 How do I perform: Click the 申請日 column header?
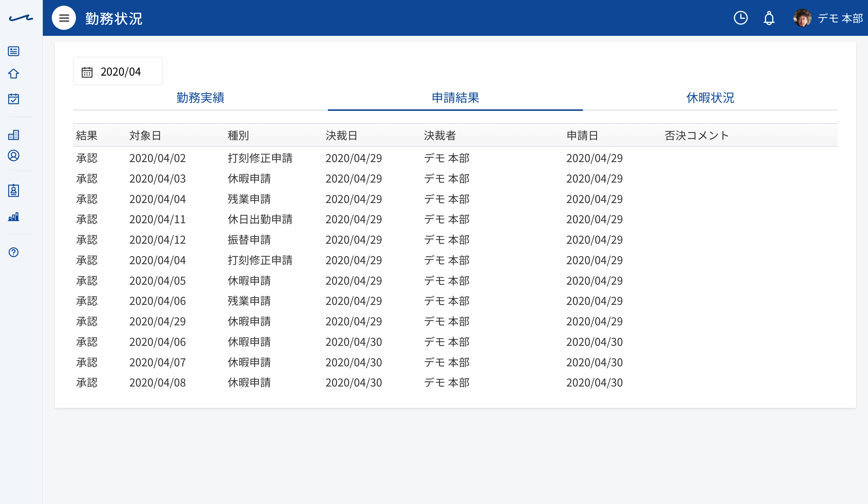[583, 136]
